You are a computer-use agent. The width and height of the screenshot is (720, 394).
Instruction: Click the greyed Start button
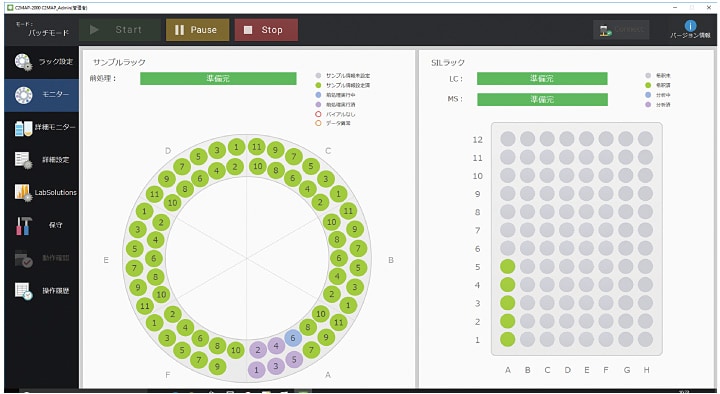pos(120,30)
